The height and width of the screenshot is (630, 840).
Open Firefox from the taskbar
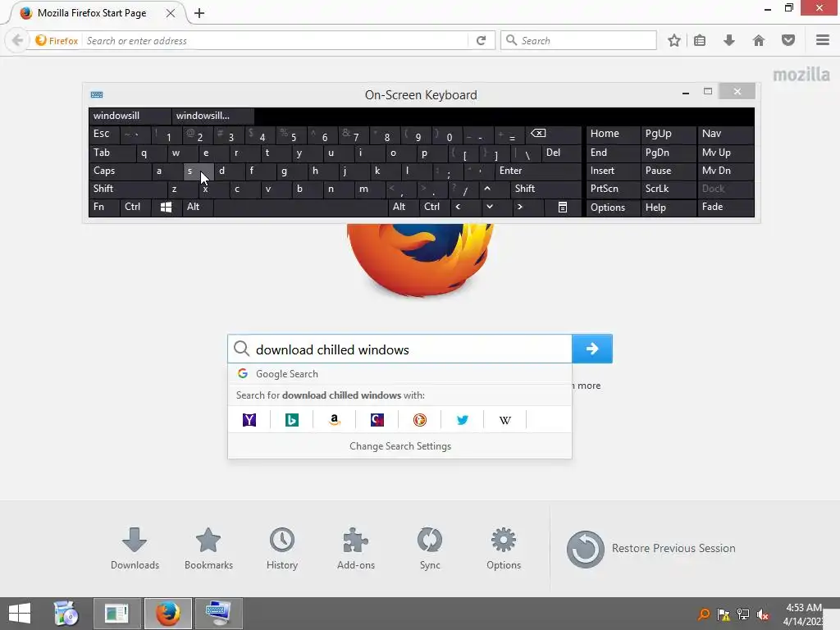tap(167, 614)
